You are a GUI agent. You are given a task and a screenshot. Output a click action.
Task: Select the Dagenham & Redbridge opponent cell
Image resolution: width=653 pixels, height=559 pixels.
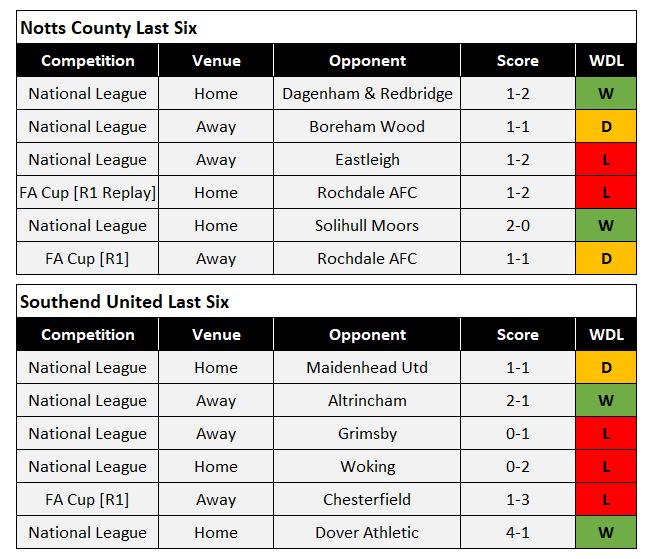367,94
